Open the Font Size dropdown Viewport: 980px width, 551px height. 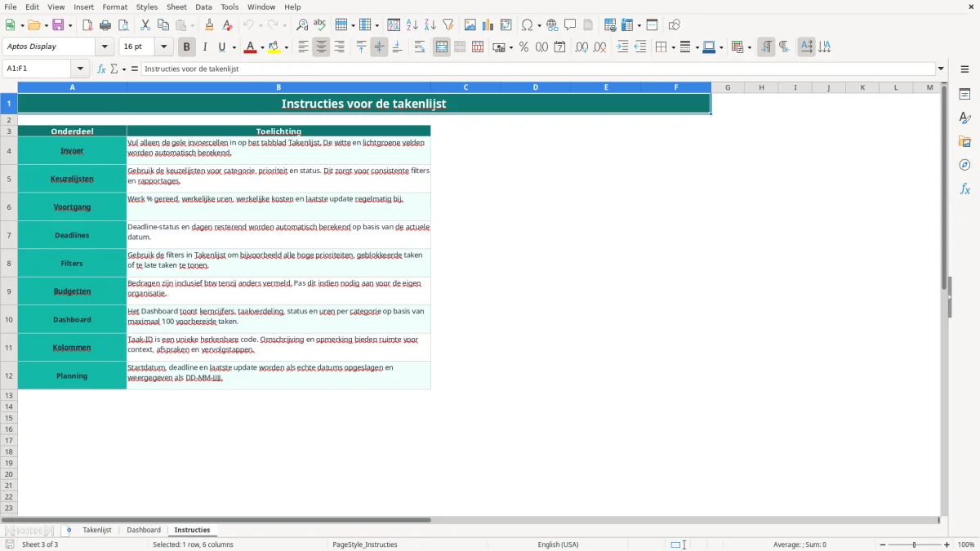coord(163,47)
